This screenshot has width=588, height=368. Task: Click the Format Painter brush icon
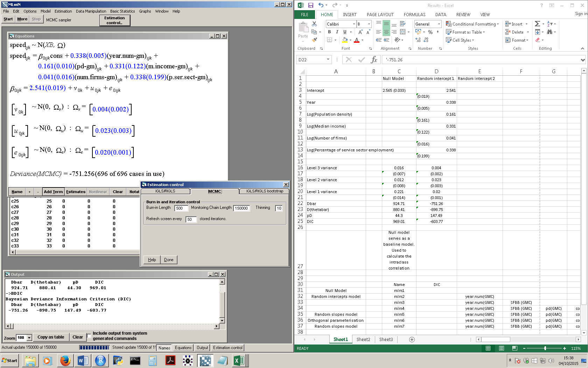(x=314, y=40)
